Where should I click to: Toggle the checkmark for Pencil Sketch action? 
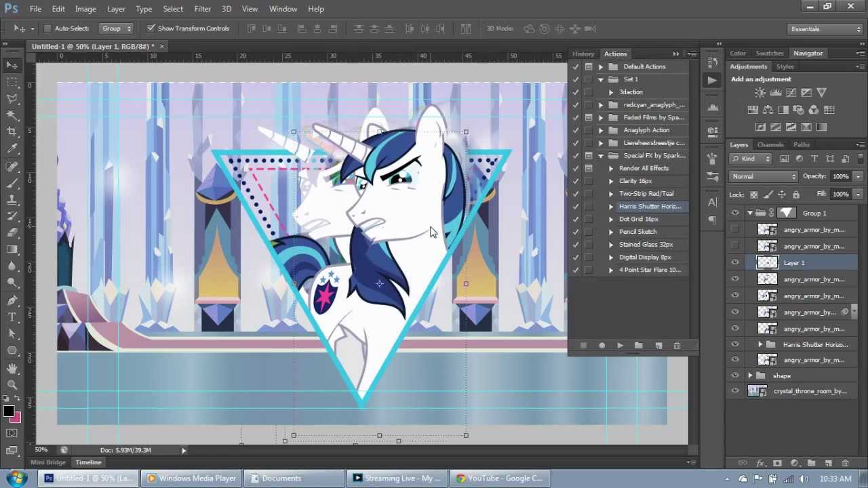(576, 232)
